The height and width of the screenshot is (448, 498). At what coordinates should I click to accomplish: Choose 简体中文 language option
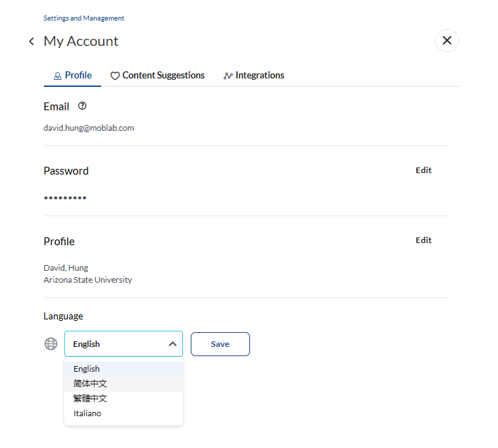[x=124, y=384]
